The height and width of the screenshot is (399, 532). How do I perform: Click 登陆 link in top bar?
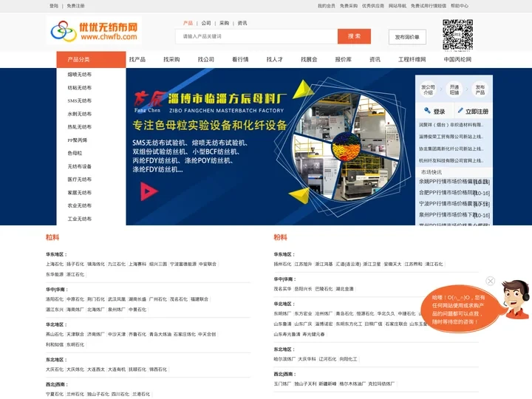tap(54, 6)
